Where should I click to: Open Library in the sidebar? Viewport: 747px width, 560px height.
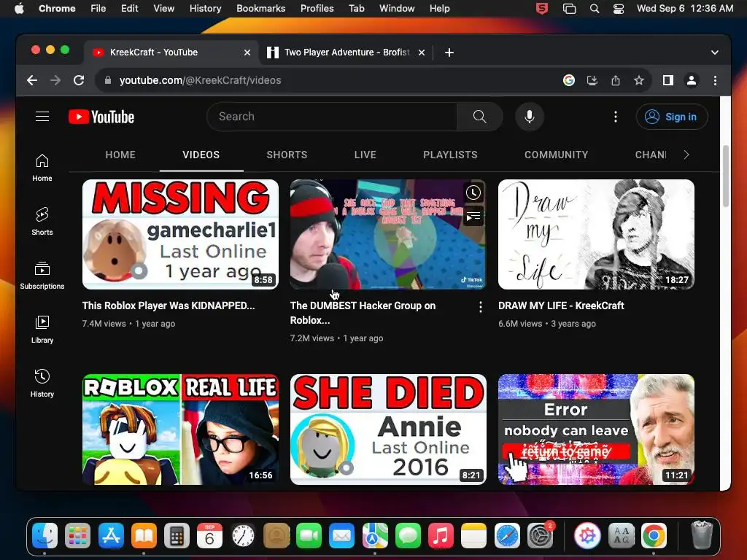[42, 330]
